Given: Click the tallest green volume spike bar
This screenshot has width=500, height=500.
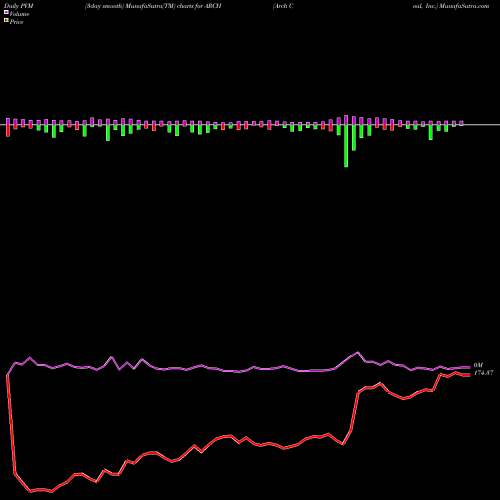Looking at the screenshot, I should [346, 146].
